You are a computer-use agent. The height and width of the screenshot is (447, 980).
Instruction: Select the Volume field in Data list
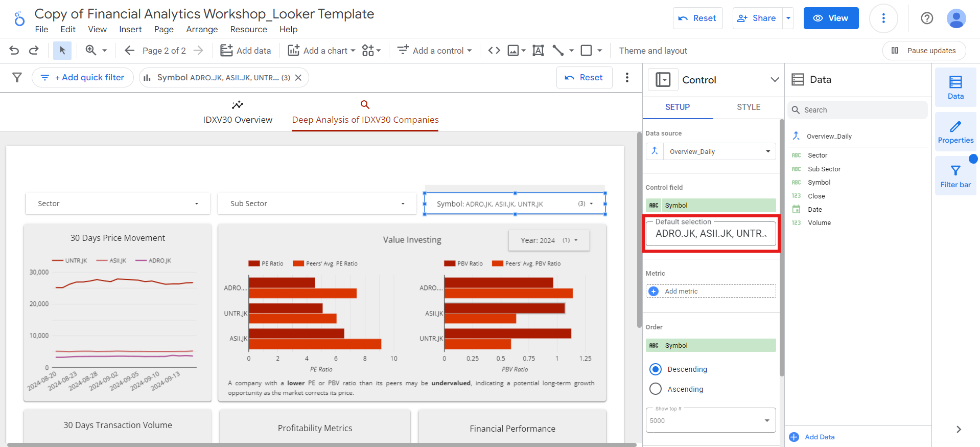[x=819, y=222]
